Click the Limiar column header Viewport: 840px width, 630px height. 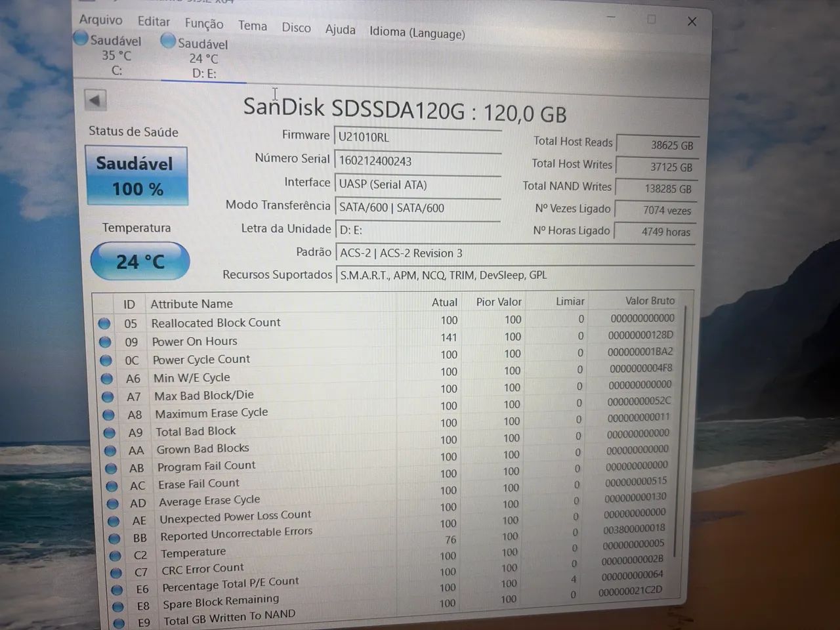point(570,301)
